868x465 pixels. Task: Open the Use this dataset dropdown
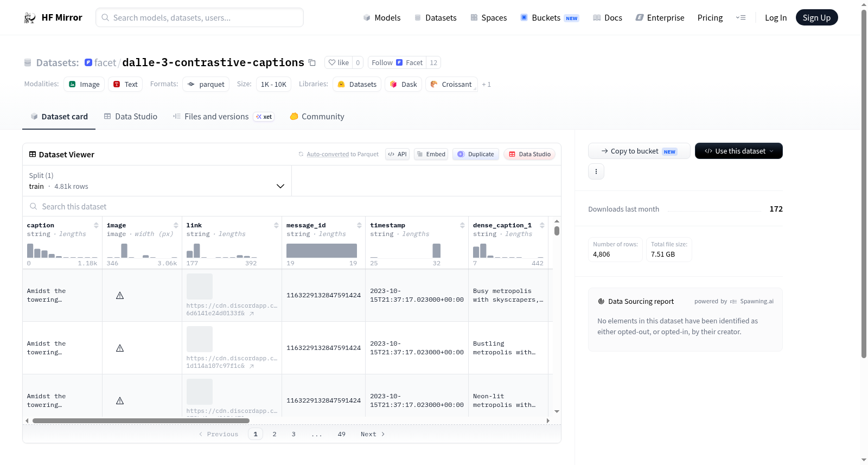[x=738, y=151]
